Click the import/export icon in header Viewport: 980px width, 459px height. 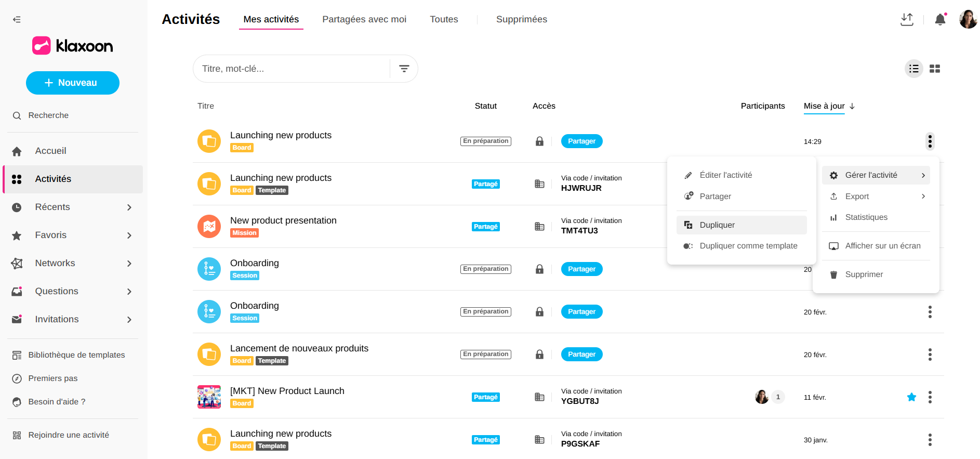[x=907, y=20]
